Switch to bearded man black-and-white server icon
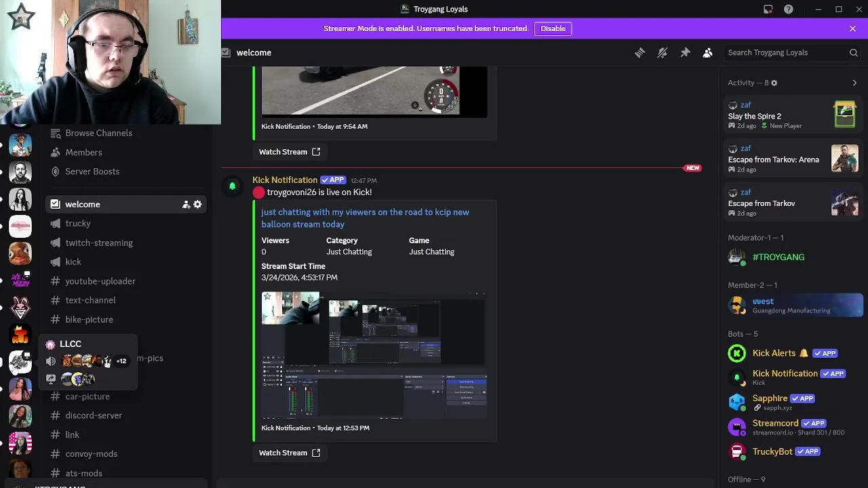 [x=20, y=171]
